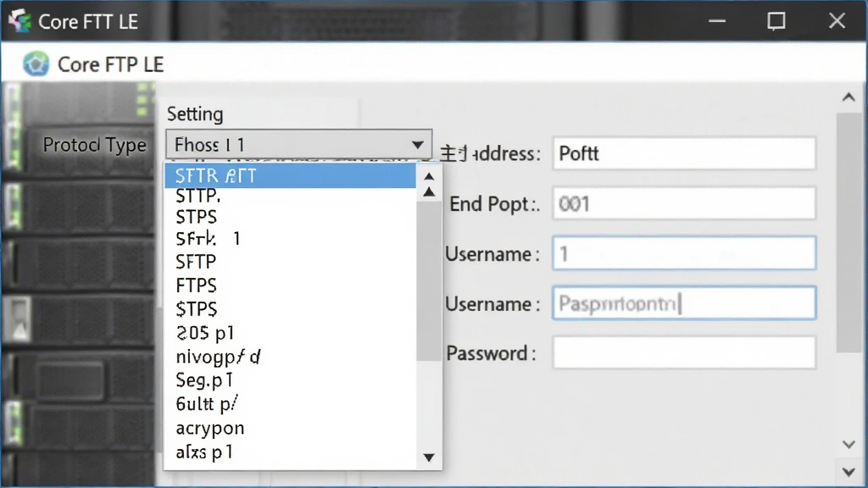
Task: Click the Setting label
Action: coord(195,114)
